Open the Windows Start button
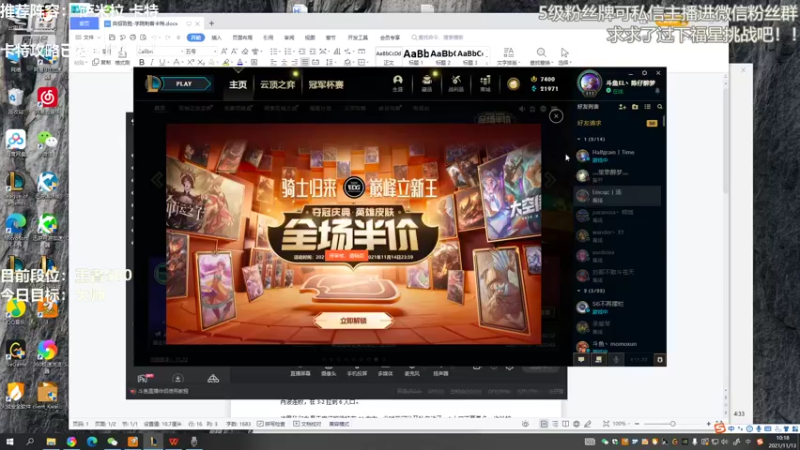This screenshot has width=800, height=450. tap(10, 441)
